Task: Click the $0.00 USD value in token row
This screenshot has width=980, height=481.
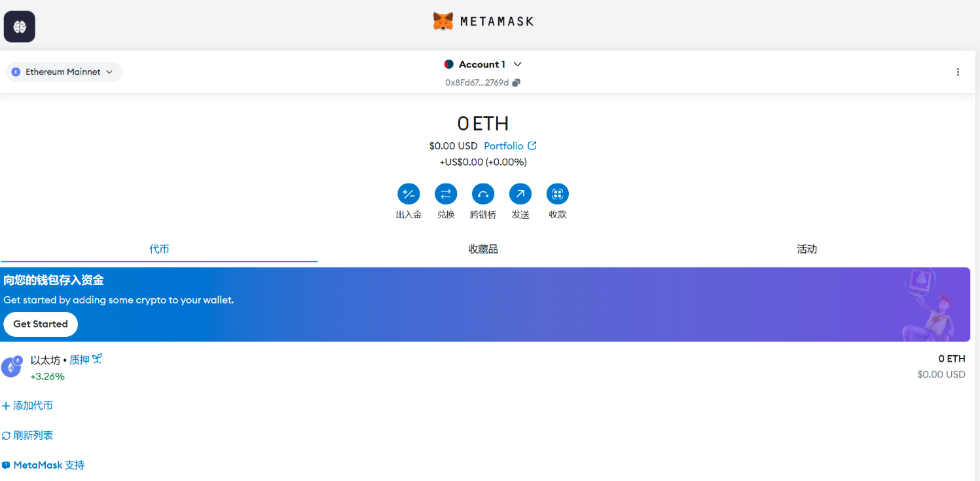Action: pos(941,375)
